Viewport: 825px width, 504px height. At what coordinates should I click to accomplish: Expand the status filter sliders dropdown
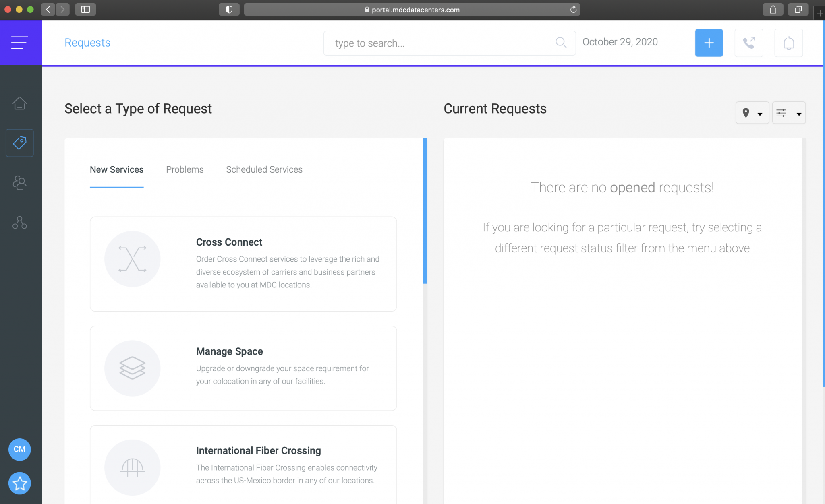click(788, 113)
